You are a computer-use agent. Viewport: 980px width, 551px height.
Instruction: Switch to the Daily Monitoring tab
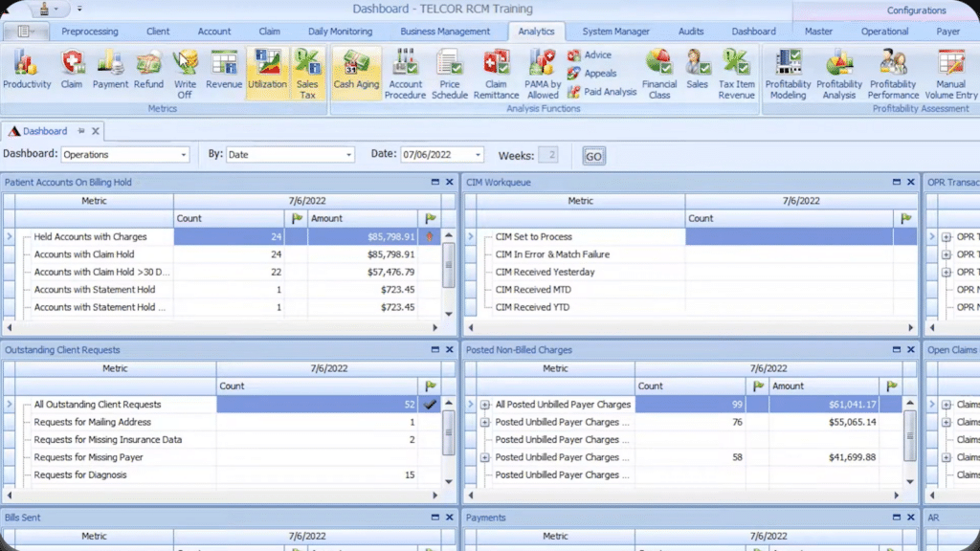tap(340, 32)
